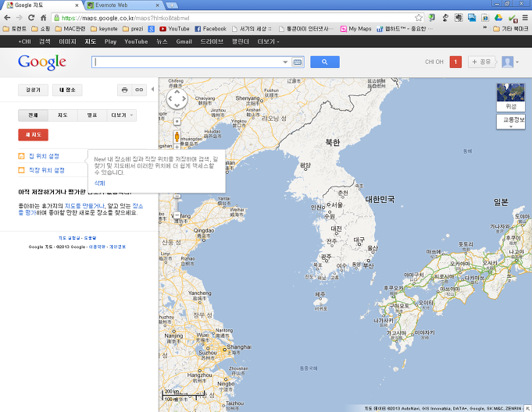Screen dimensions: 532x412
Task: Click the + 공유 share button
Action: coord(481,62)
